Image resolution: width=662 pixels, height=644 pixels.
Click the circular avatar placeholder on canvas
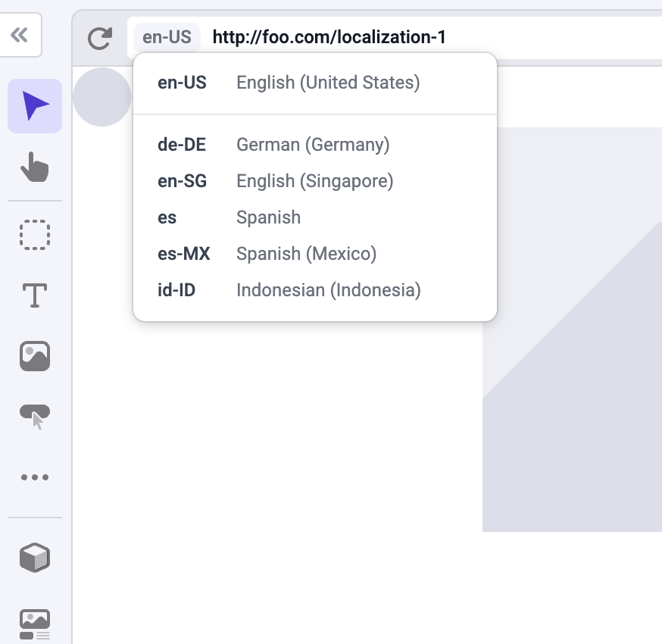101,97
